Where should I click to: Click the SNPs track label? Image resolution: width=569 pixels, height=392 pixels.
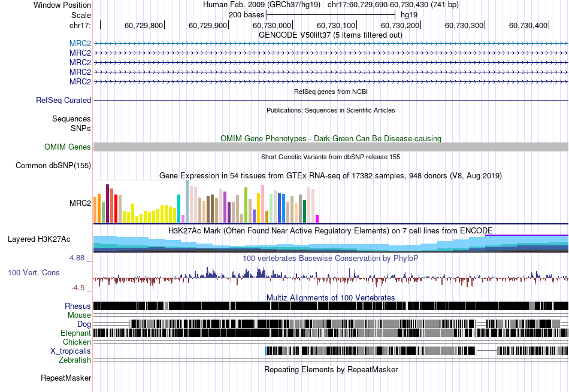[x=81, y=128]
